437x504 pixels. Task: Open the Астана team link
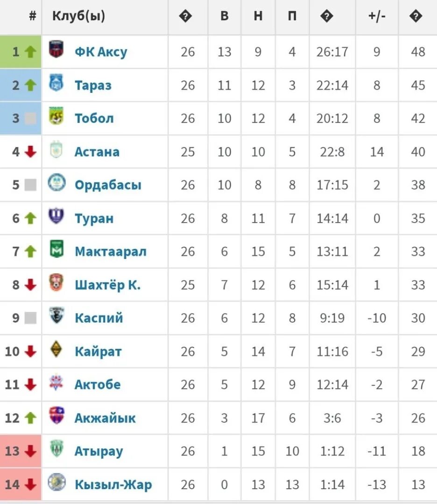(x=97, y=152)
